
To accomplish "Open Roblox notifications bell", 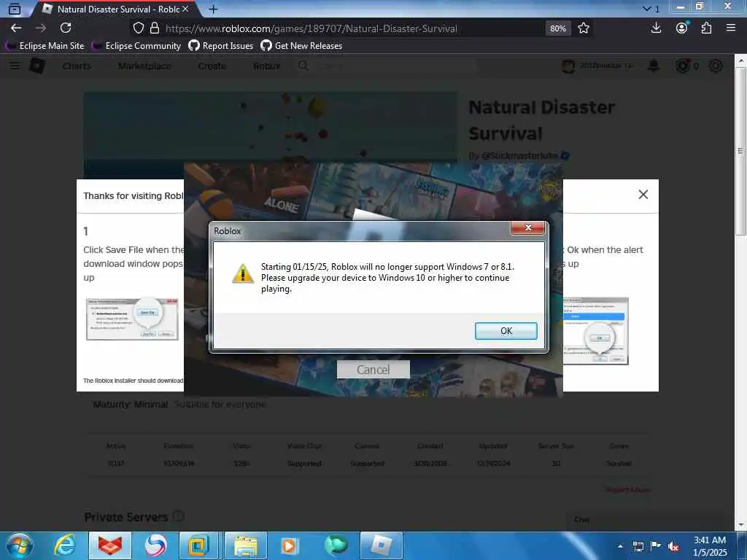I will (x=654, y=66).
